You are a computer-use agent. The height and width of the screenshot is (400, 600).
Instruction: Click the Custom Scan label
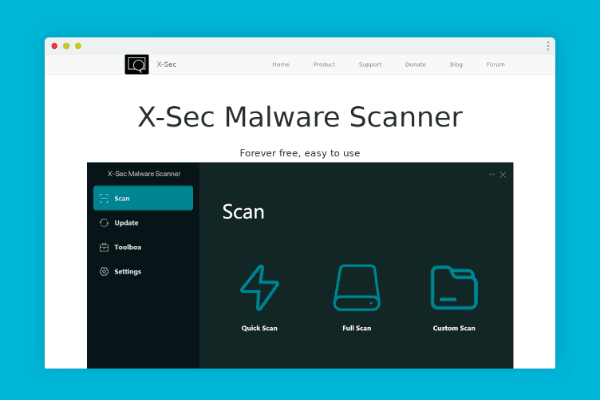(454, 328)
